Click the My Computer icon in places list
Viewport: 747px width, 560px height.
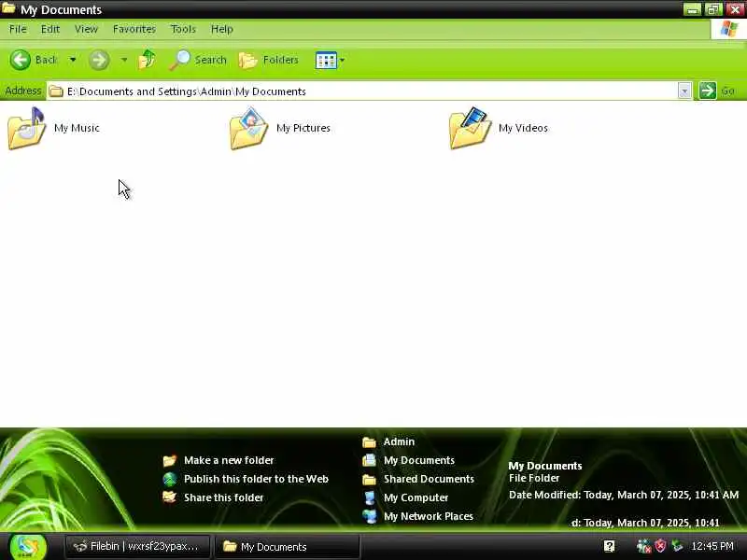point(369,497)
